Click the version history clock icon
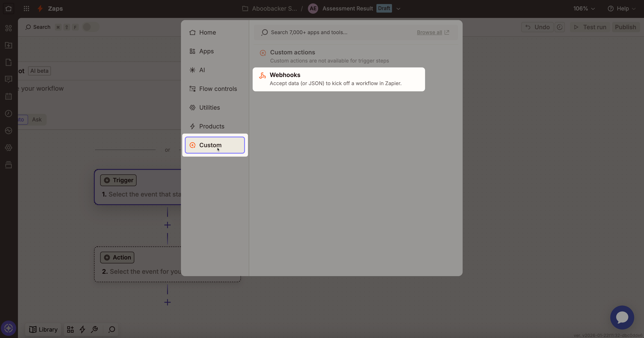Image resolution: width=644 pixels, height=338 pixels. click(x=559, y=27)
